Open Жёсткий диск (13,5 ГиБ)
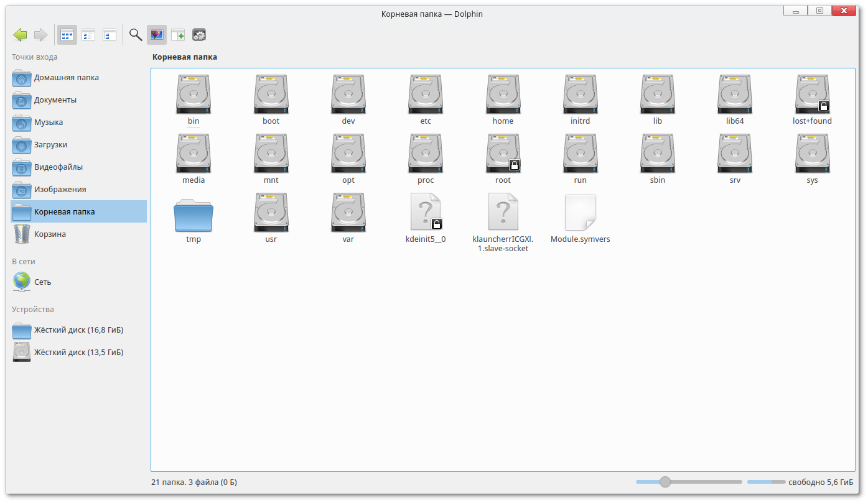Screen dimensions: 868x503 point(78,353)
